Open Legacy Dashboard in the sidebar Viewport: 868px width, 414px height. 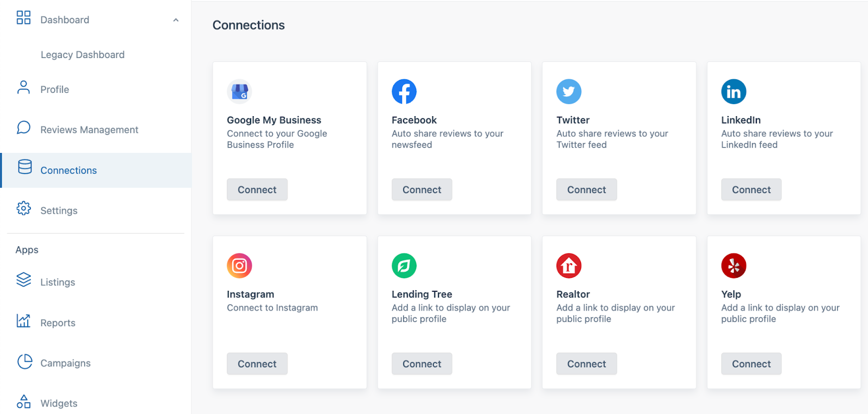tap(82, 55)
